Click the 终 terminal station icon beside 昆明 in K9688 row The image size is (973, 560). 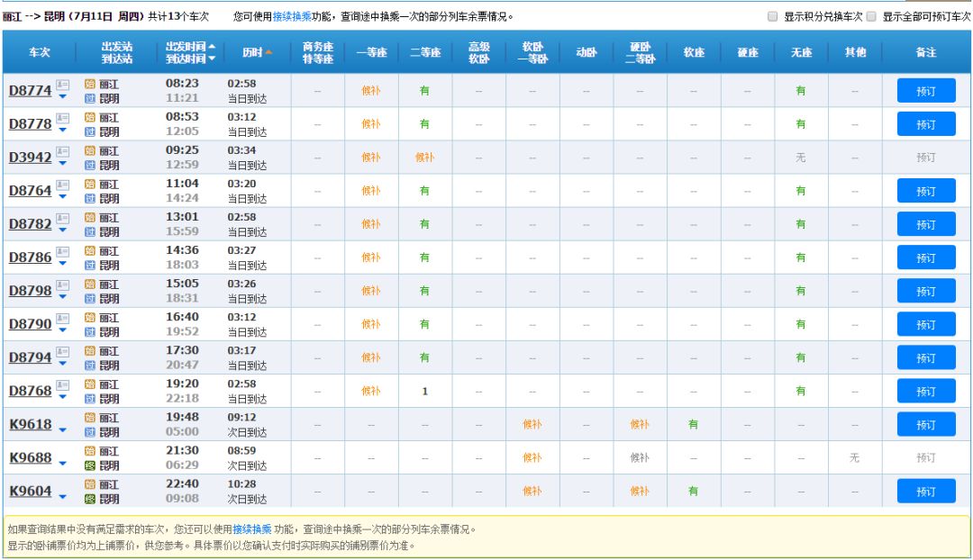click(x=87, y=464)
